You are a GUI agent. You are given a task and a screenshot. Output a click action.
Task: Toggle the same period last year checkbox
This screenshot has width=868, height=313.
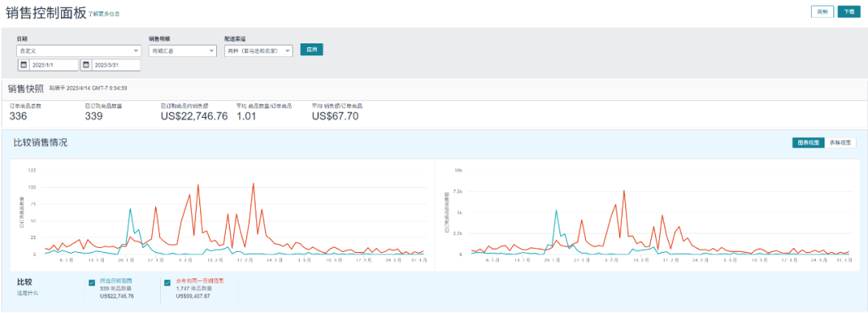pyautogui.click(x=168, y=283)
